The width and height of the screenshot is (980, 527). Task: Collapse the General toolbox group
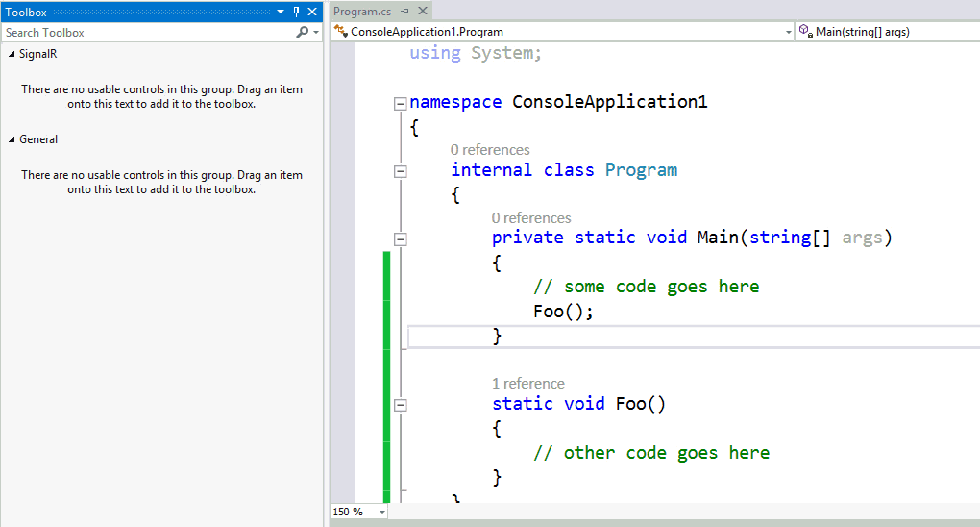tap(12, 140)
